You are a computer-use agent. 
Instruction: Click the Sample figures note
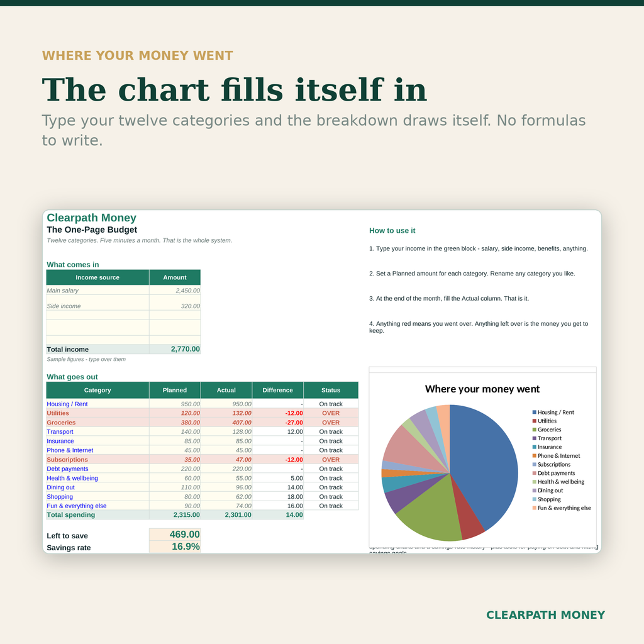pos(86,359)
